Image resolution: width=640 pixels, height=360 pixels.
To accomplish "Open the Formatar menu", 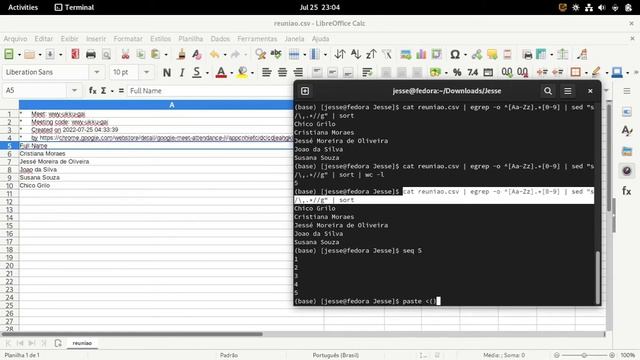I will (x=128, y=39).
